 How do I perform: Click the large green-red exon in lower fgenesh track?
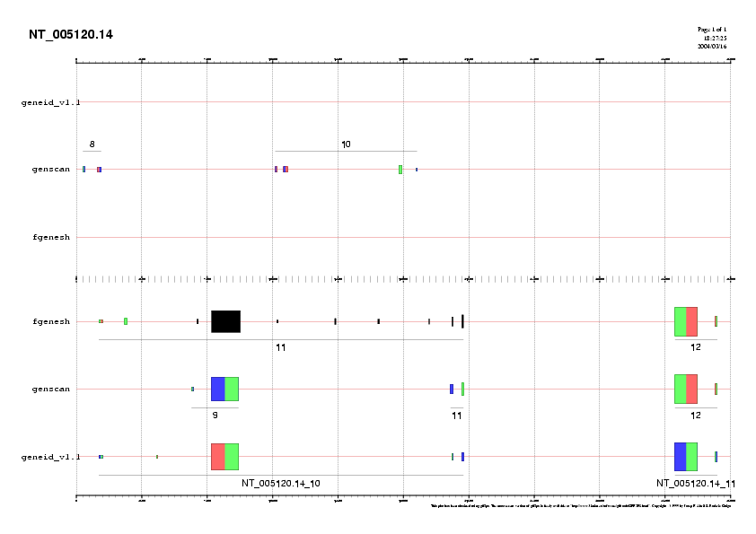point(686,321)
